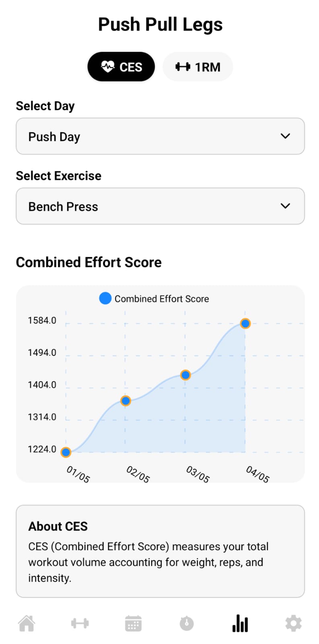Expand the Select Day chevron arrow

285,136
